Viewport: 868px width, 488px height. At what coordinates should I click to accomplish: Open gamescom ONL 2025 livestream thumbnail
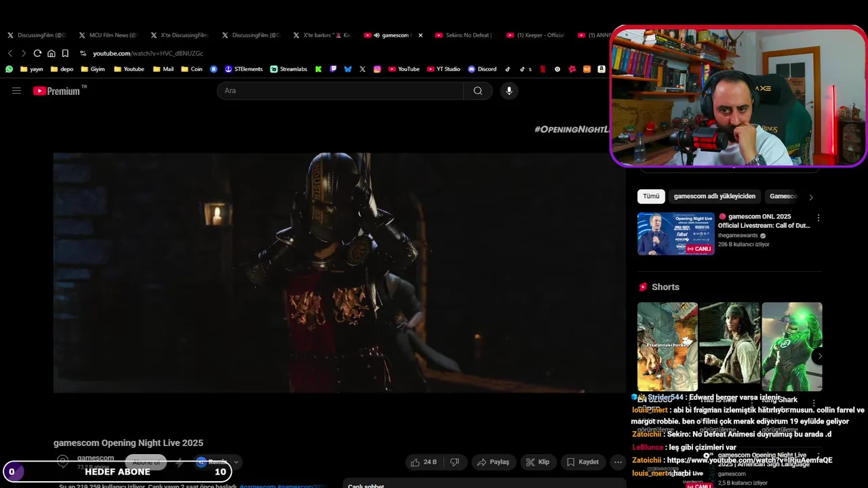pyautogui.click(x=675, y=234)
